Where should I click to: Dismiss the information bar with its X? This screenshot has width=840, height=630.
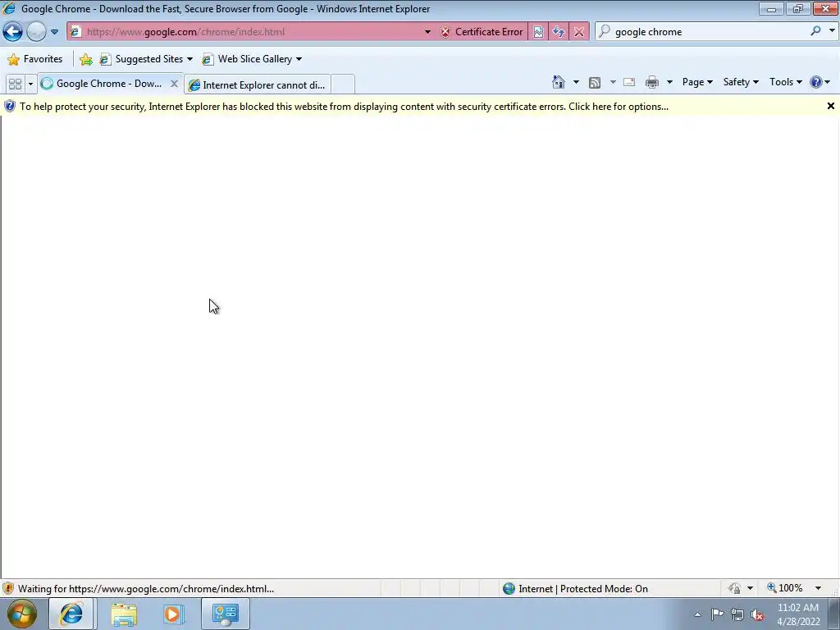pos(831,106)
